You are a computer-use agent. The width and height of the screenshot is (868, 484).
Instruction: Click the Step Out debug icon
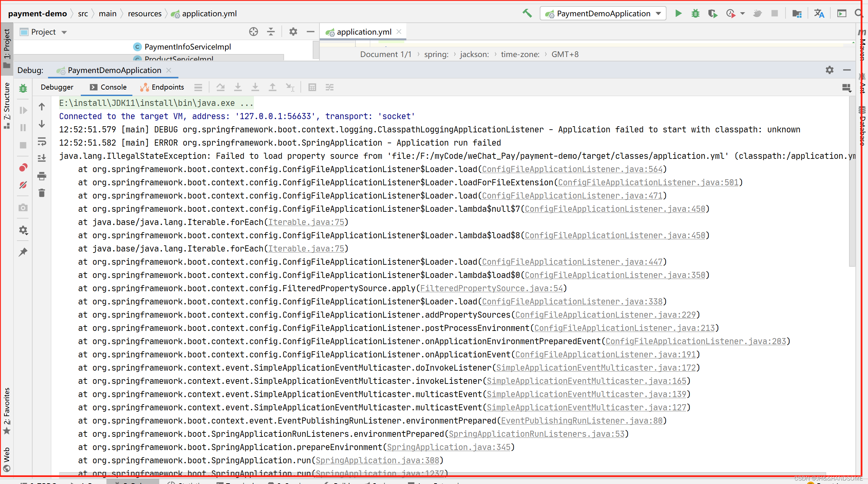click(273, 88)
